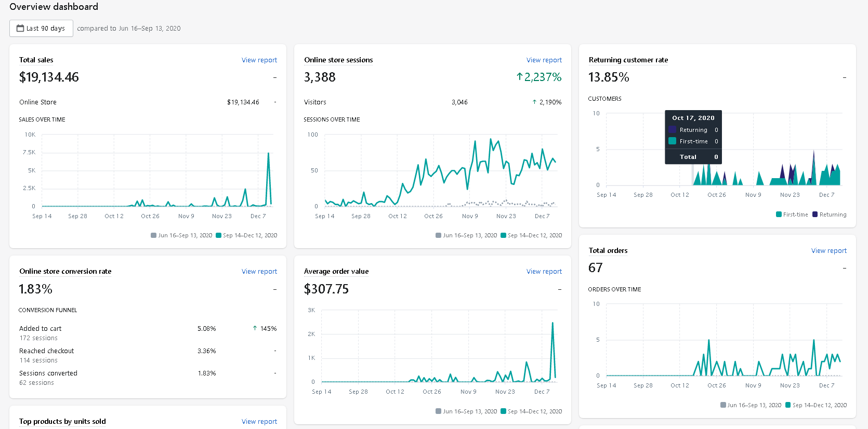
Task: Open View report for Average order value
Action: (x=544, y=272)
